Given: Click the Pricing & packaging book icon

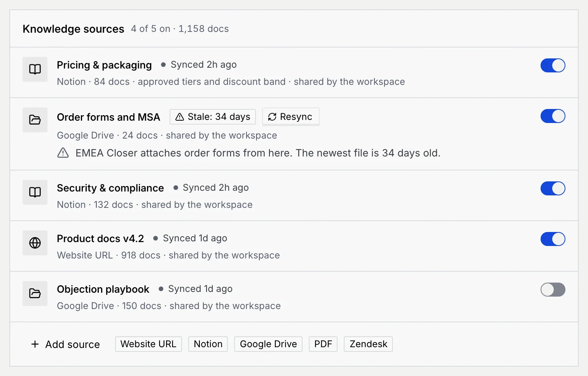Looking at the screenshot, I should point(35,69).
